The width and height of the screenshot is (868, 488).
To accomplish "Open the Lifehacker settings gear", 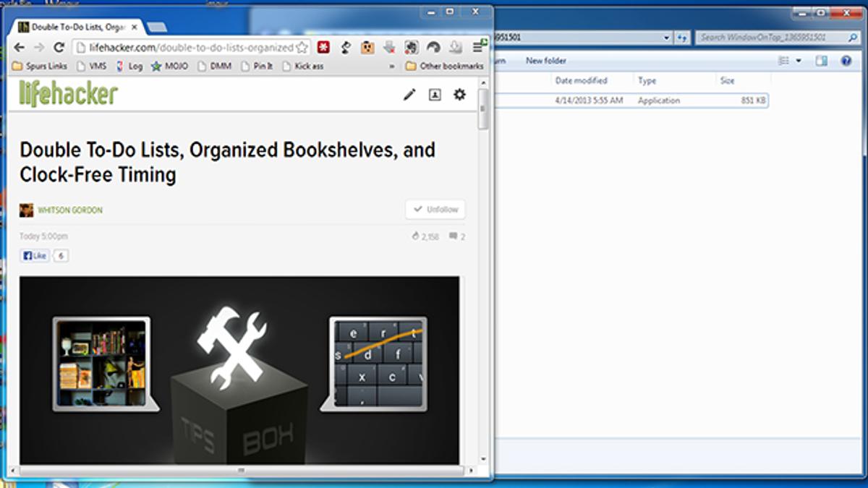I will click(x=459, y=94).
